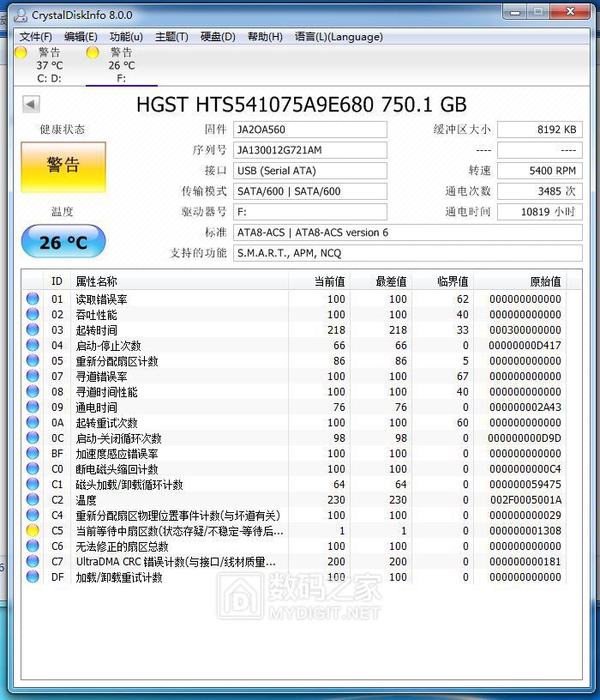Open the 编辑(E) menu

pos(81,37)
